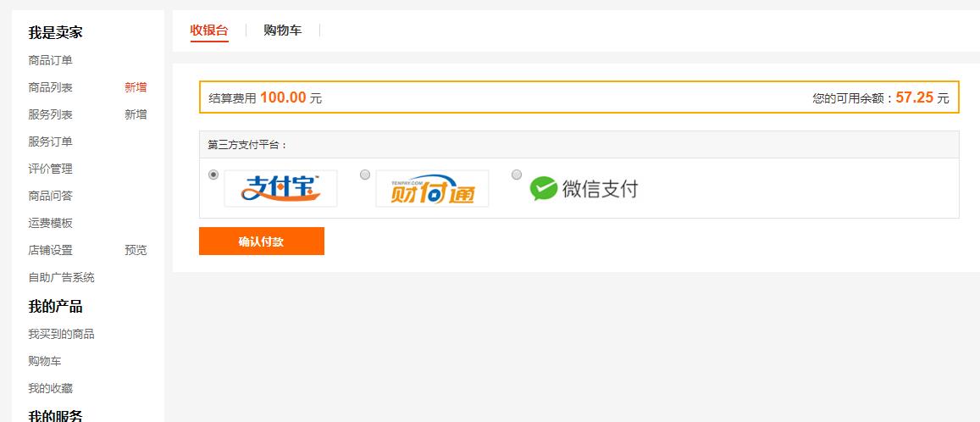Open 自助广告系统 in the sidebar

61,278
